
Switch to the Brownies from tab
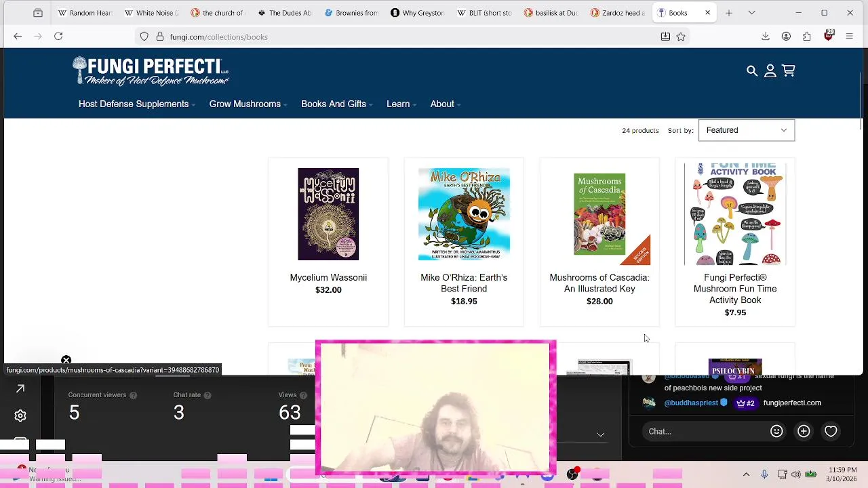point(350,13)
